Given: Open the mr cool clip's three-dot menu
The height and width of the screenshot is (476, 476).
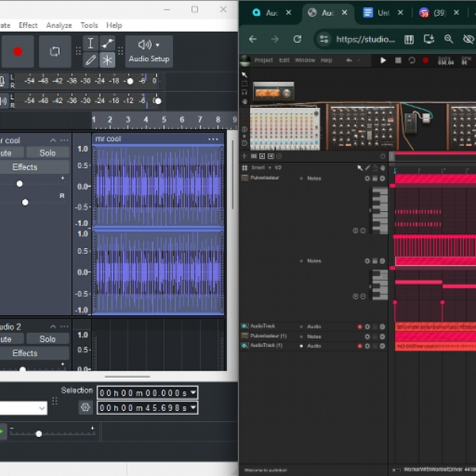Looking at the screenshot, I should click(x=213, y=139).
